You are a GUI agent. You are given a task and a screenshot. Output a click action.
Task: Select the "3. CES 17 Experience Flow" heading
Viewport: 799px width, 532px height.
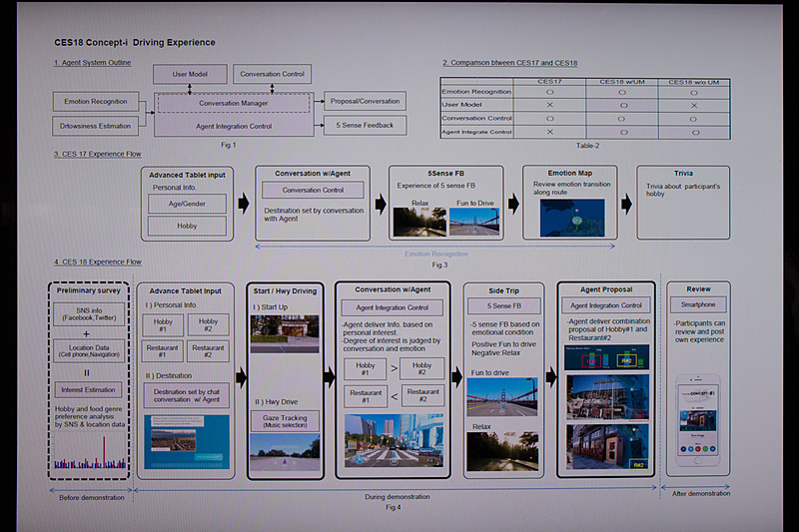coord(98,154)
